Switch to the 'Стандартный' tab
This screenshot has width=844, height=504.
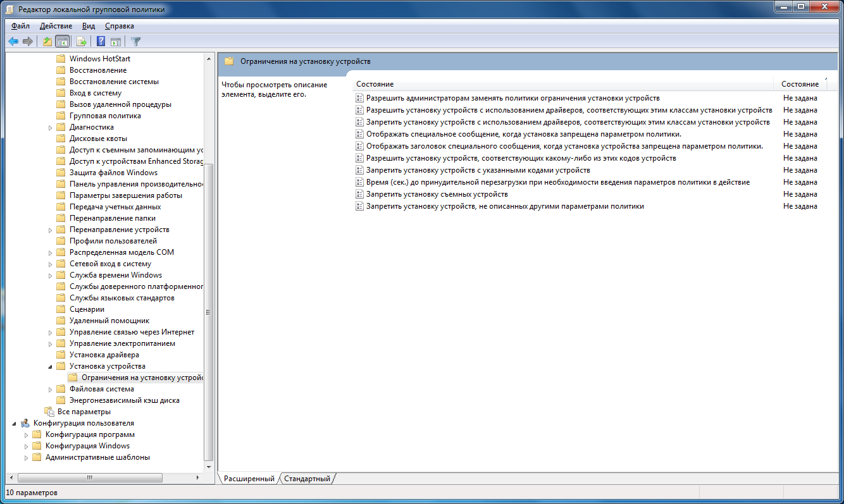(x=307, y=479)
